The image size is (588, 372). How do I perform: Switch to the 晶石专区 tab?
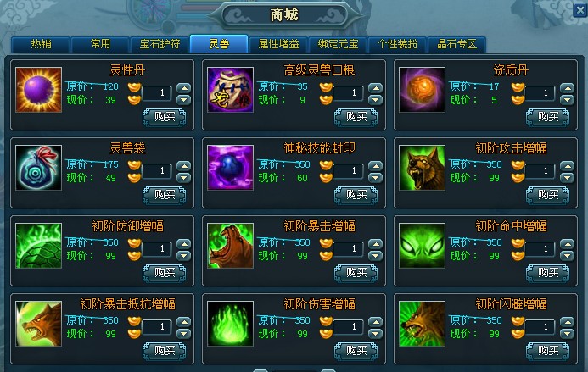point(456,44)
